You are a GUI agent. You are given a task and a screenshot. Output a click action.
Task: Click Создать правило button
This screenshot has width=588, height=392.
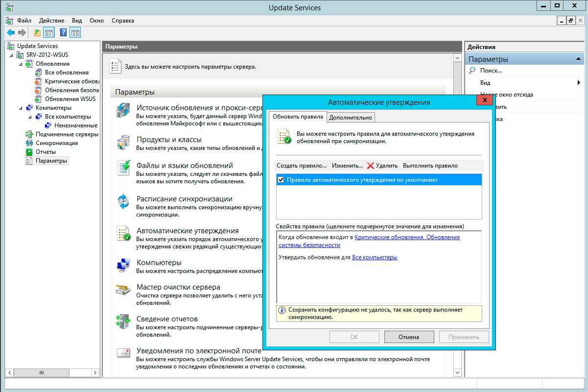click(x=301, y=166)
